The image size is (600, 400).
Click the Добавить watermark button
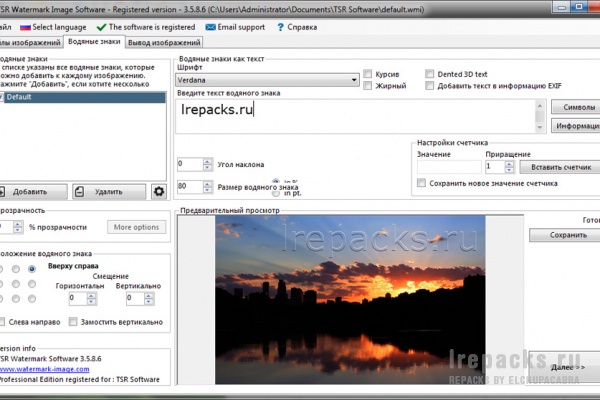click(x=33, y=191)
